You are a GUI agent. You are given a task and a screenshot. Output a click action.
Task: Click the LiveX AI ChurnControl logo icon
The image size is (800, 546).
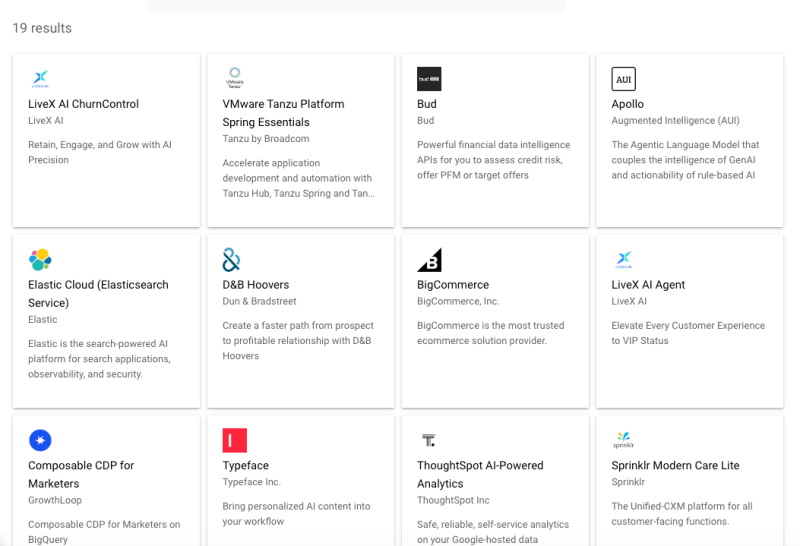[x=40, y=79]
